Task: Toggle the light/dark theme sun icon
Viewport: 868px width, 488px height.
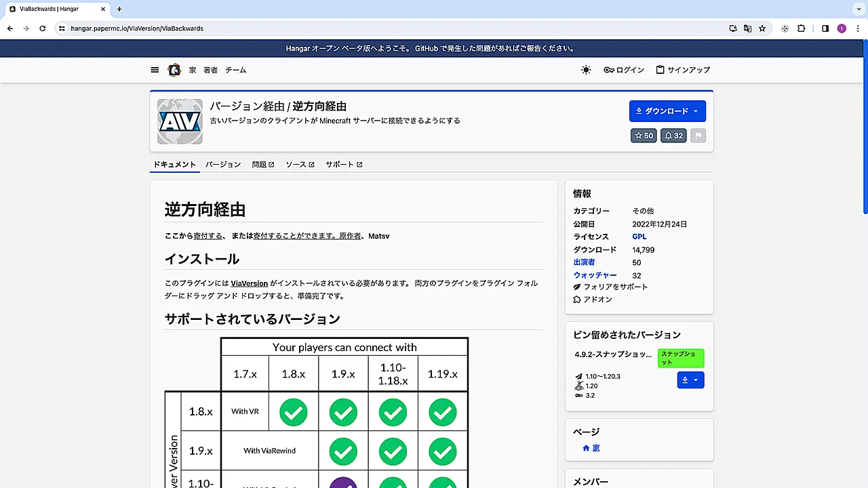Action: point(586,70)
